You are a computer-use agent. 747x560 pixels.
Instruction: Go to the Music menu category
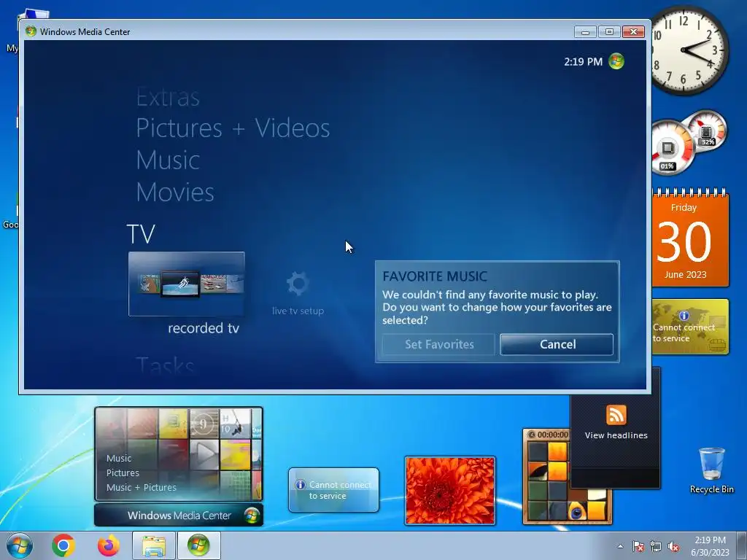coord(168,160)
